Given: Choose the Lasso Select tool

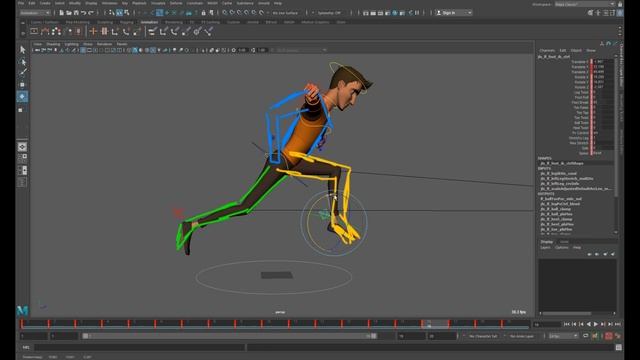Looking at the screenshot, I should point(22,62).
